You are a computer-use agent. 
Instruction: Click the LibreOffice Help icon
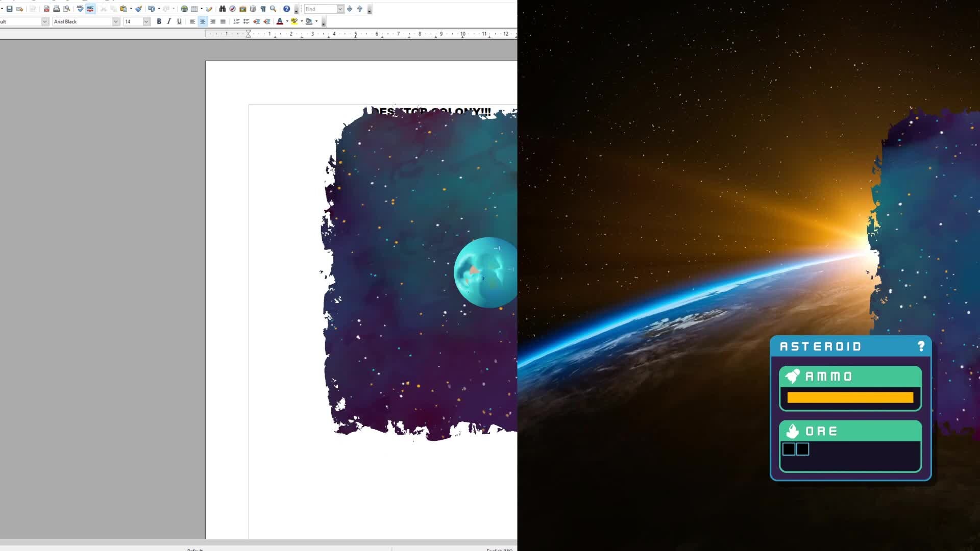click(x=286, y=9)
